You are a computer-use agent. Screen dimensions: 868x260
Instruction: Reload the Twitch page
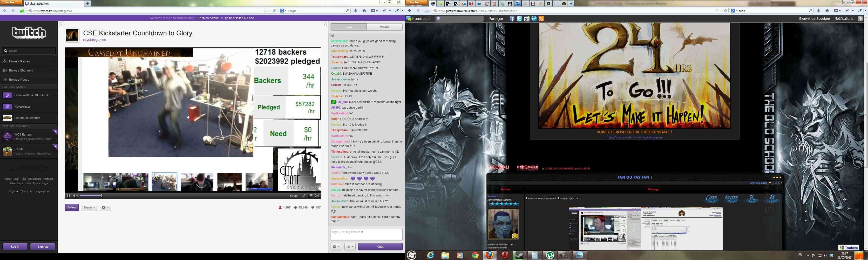tap(275, 11)
